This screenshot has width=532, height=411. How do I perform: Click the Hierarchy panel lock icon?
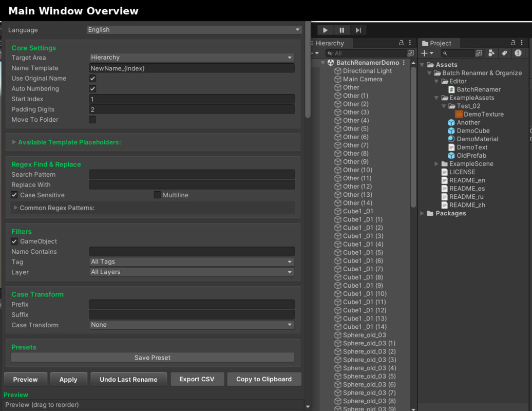(x=401, y=43)
